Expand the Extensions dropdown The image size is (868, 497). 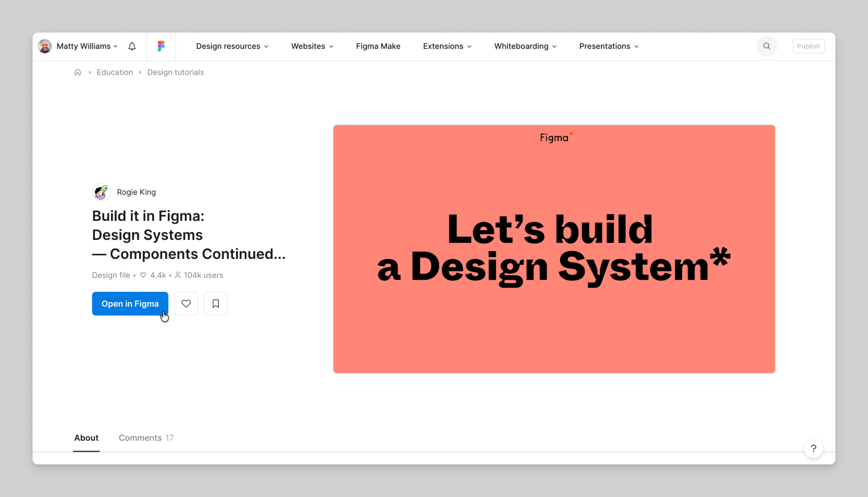pos(447,46)
